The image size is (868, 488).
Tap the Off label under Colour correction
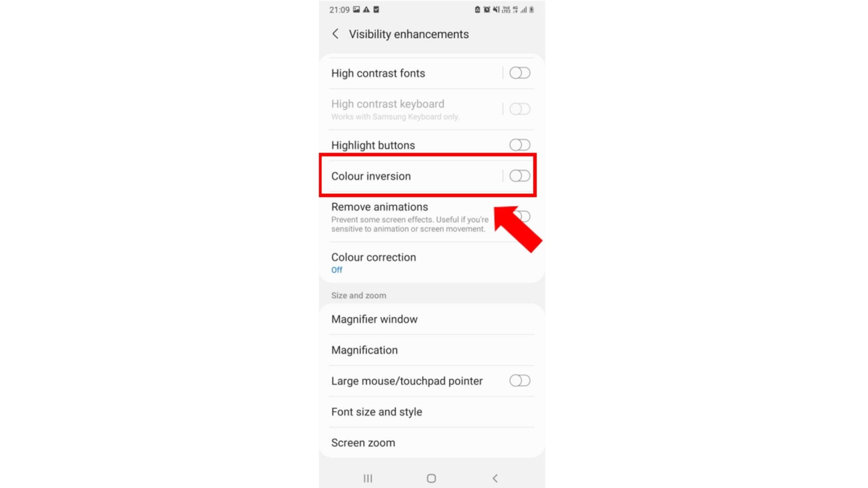coord(337,270)
